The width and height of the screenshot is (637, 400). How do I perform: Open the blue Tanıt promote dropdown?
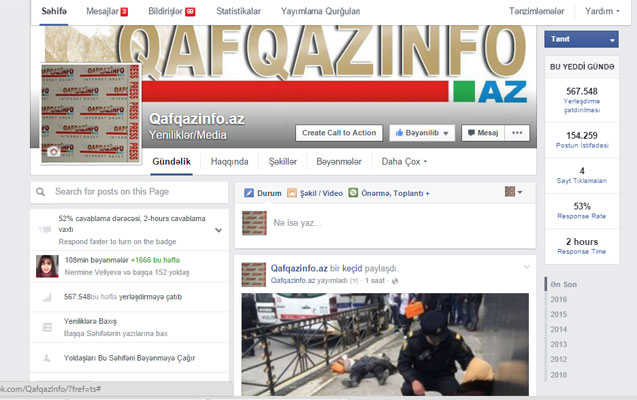581,39
